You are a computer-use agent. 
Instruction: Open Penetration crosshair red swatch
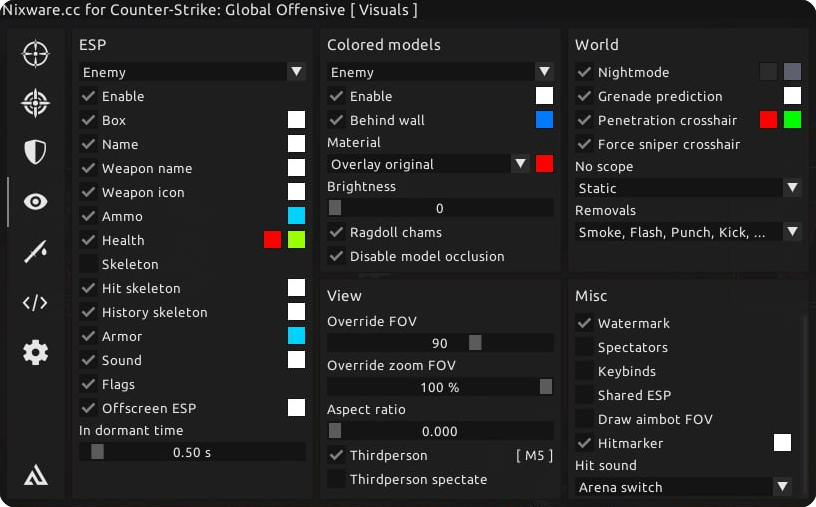(x=769, y=120)
